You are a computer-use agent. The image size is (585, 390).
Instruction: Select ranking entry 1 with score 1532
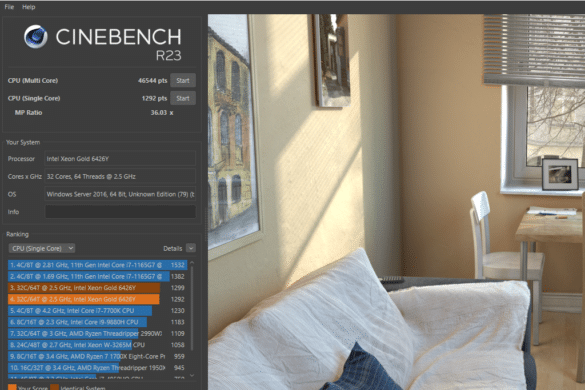[x=97, y=265]
